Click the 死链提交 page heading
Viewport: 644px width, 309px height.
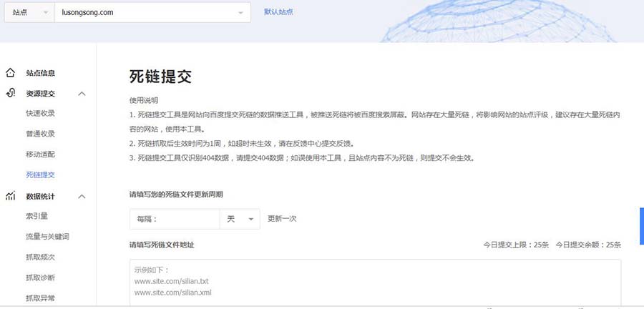click(160, 77)
